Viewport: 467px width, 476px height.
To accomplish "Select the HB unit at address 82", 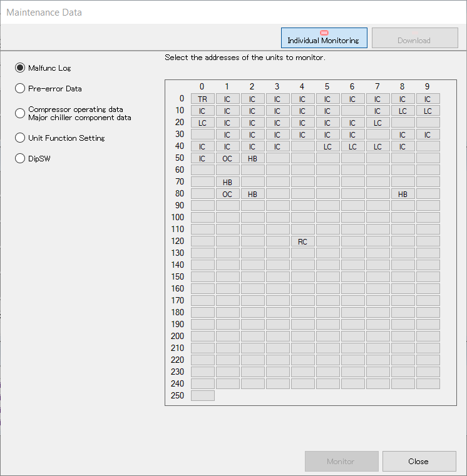I will (252, 194).
